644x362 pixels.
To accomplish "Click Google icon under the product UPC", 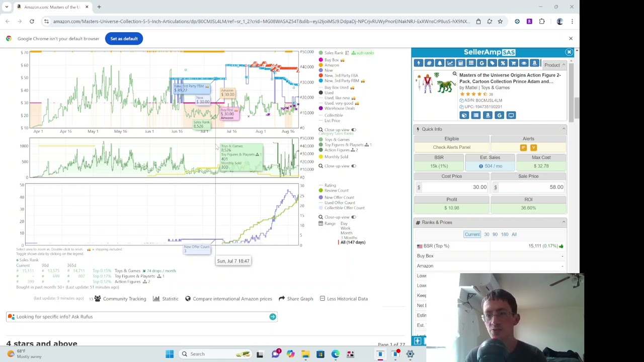I will click(499, 115).
